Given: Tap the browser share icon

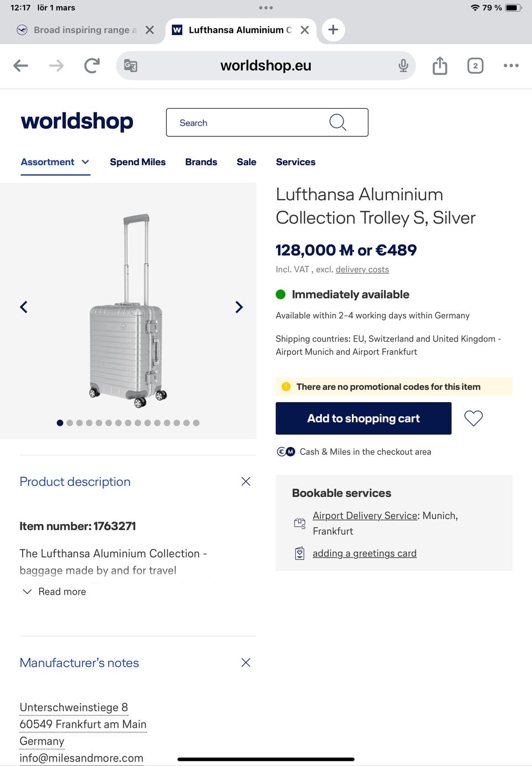Looking at the screenshot, I should point(439,65).
